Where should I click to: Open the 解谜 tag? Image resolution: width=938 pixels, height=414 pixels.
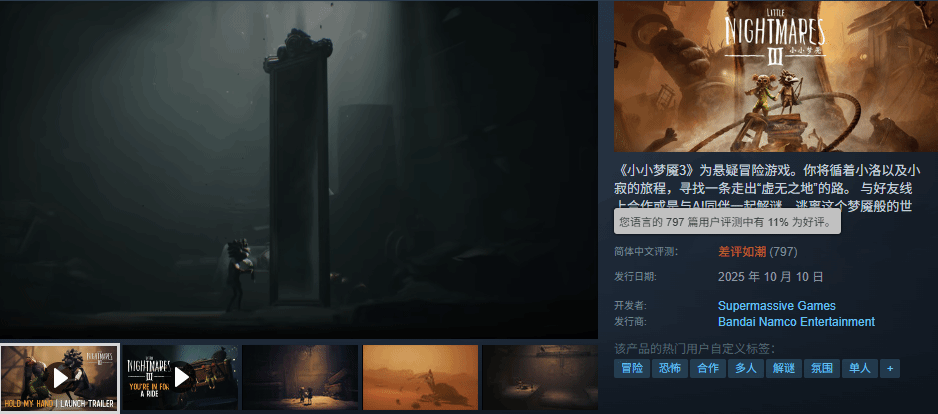784,368
